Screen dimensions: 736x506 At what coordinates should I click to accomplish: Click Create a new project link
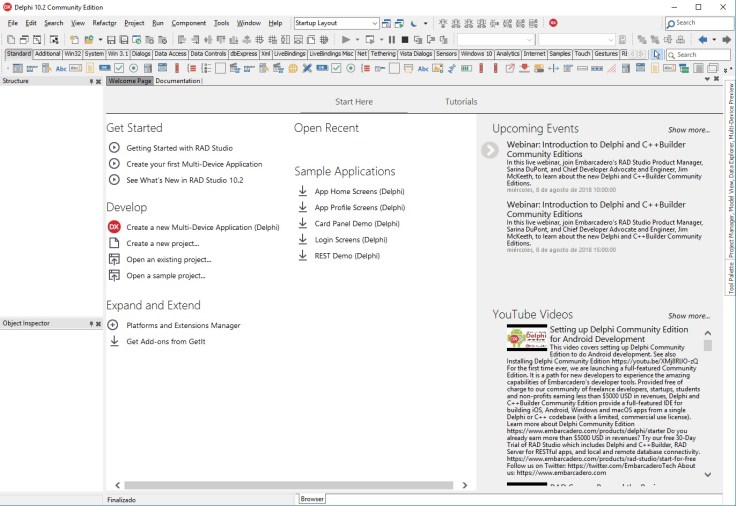tap(162, 243)
